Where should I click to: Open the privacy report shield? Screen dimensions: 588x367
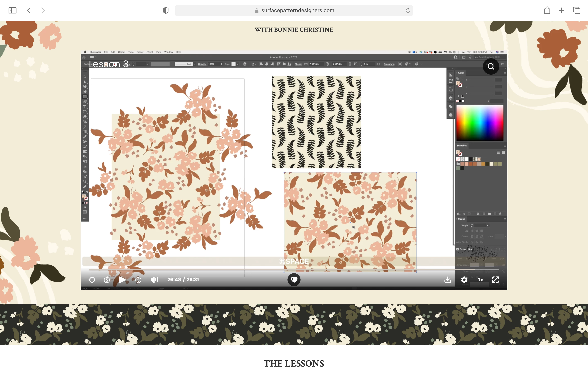pyautogui.click(x=165, y=10)
